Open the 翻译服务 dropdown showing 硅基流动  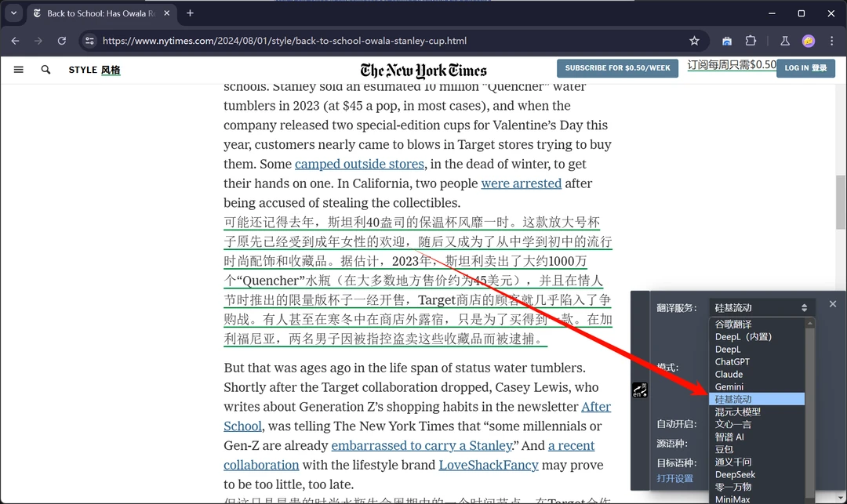click(x=761, y=307)
